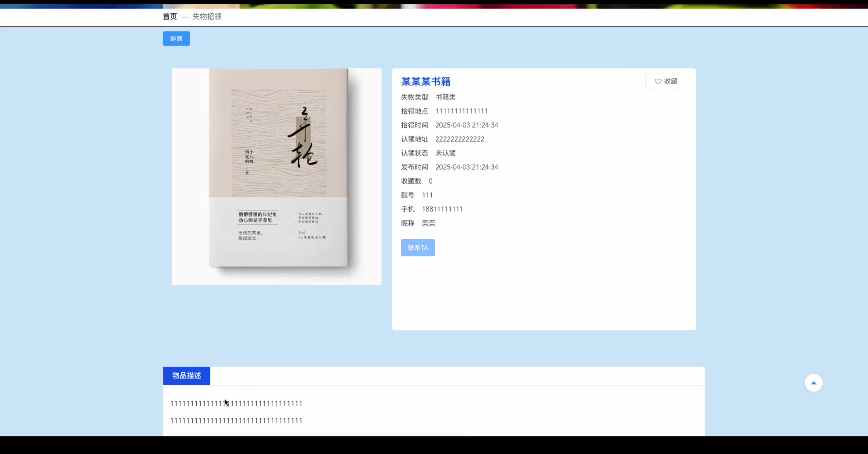Click the 发布时间 date value
The width and height of the screenshot is (868, 454).
point(467,167)
